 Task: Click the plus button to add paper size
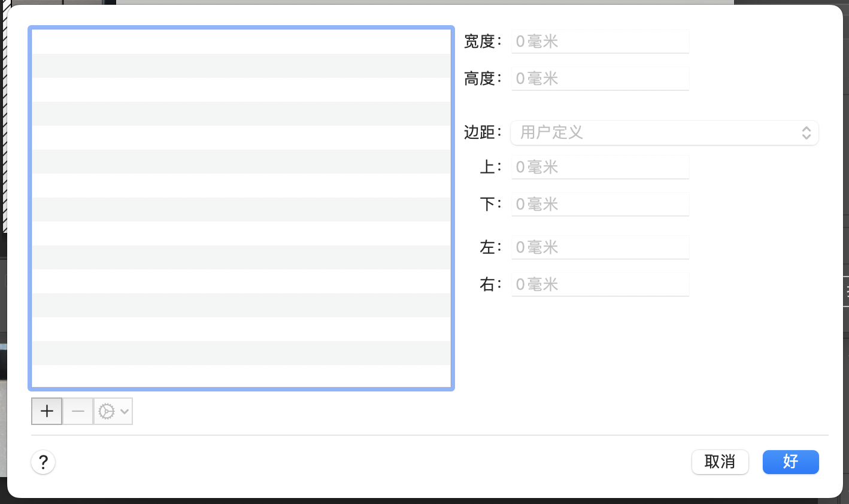click(x=47, y=411)
